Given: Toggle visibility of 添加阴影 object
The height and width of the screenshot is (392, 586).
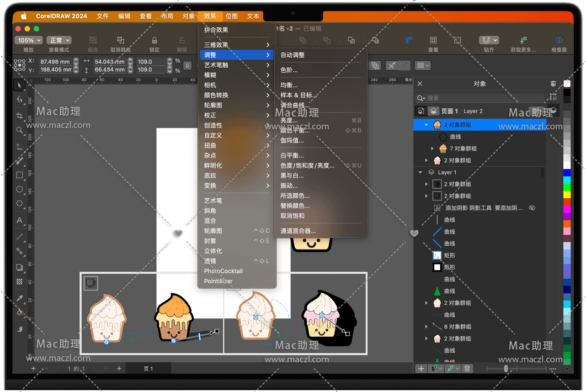Looking at the screenshot, I should (532, 208).
